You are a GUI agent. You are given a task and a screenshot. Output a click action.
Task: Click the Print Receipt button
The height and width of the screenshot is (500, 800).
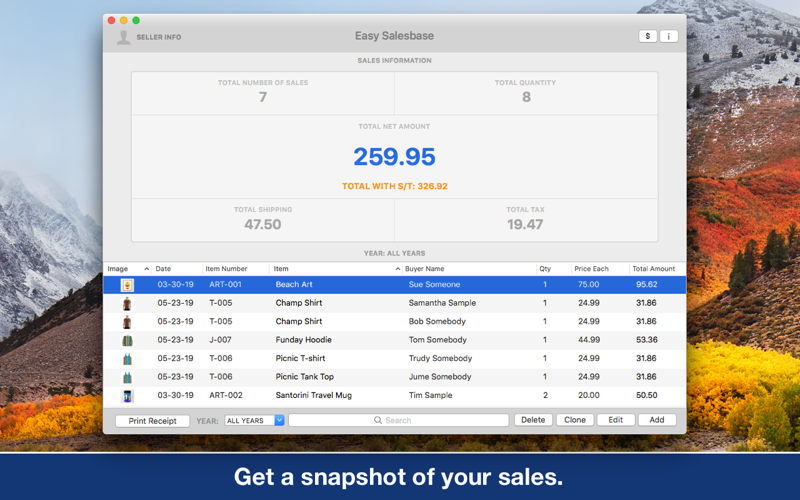click(x=153, y=421)
